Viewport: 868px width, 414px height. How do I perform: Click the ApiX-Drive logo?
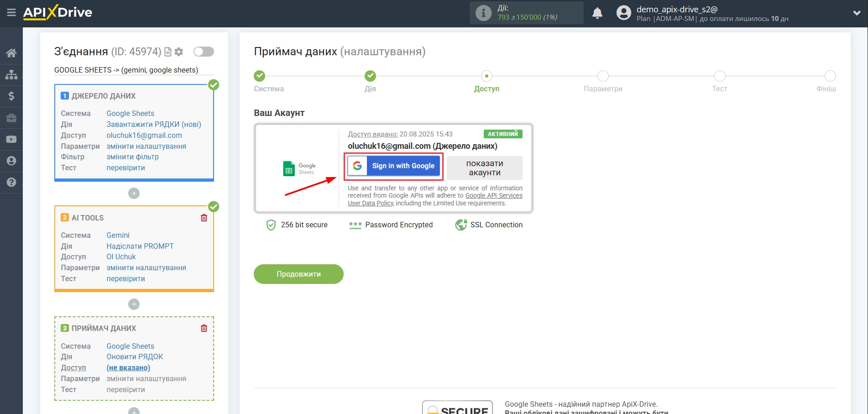[x=58, y=12]
